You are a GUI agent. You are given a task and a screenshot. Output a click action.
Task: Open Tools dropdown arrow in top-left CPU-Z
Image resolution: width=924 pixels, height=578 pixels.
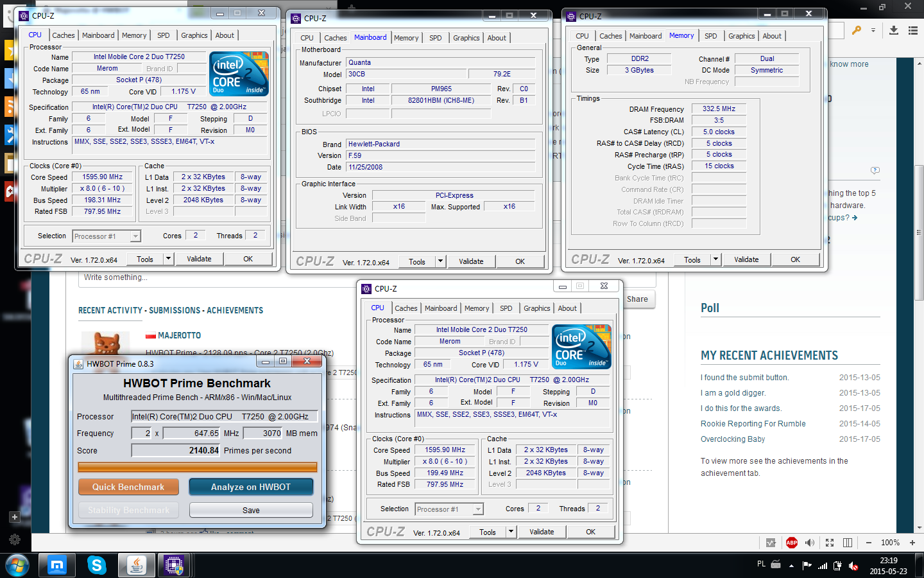[x=168, y=259]
